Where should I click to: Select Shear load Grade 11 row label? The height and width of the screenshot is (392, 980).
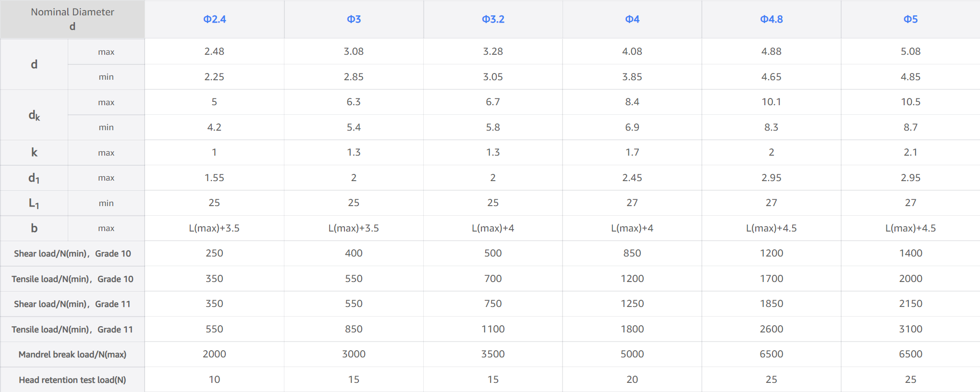(73, 304)
